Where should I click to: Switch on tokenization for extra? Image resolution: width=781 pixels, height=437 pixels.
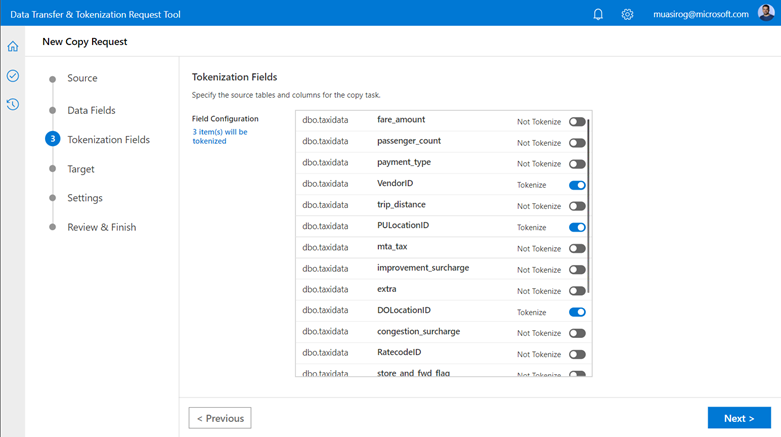(577, 291)
